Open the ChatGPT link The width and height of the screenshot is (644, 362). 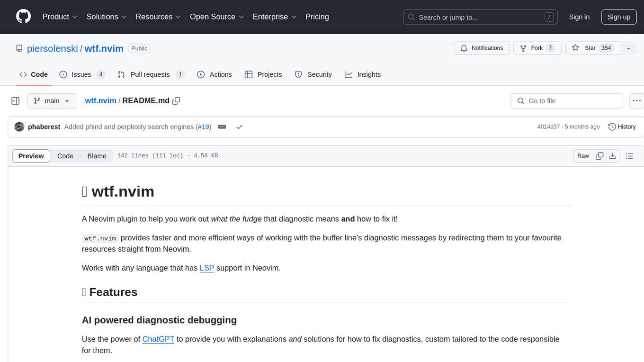[x=158, y=339]
